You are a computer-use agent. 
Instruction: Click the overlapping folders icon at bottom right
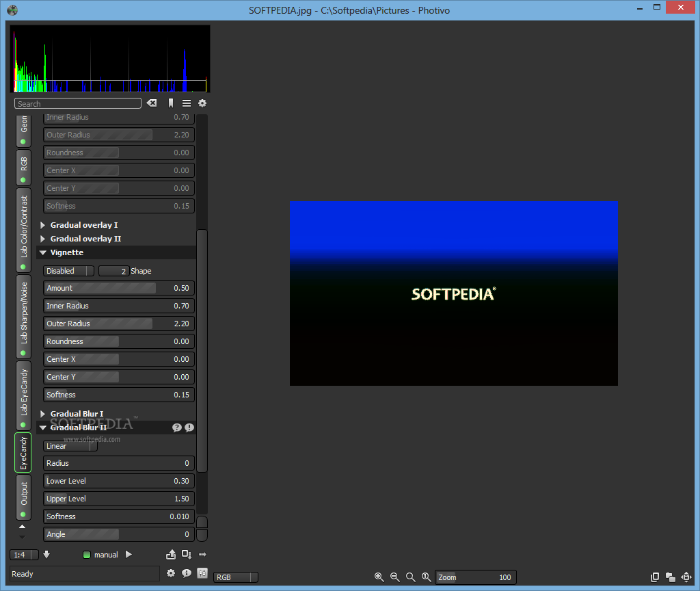point(670,577)
